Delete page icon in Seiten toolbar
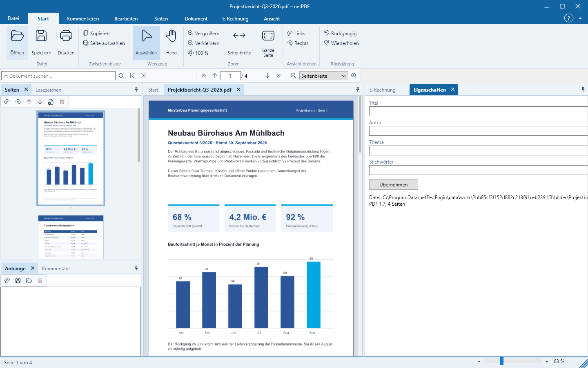 62,102
